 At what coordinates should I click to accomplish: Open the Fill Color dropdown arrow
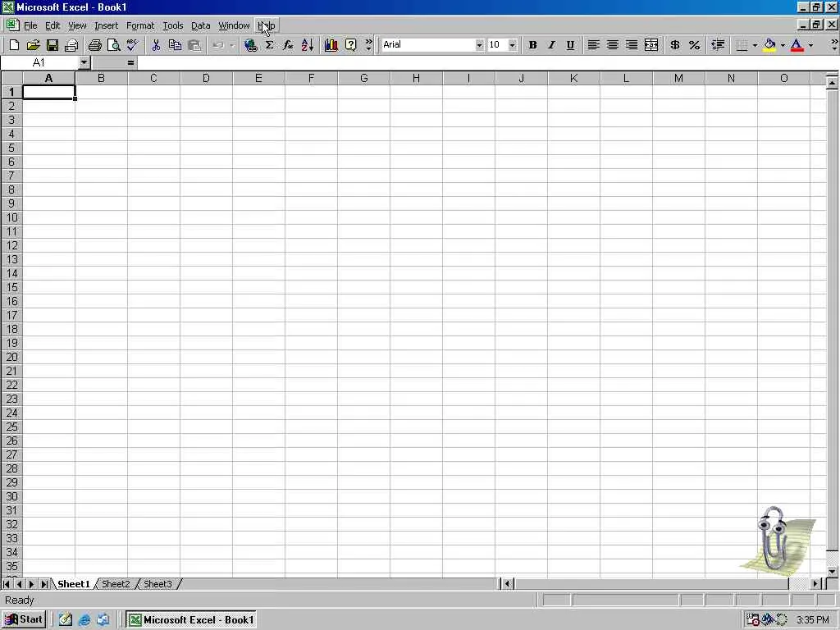[783, 45]
